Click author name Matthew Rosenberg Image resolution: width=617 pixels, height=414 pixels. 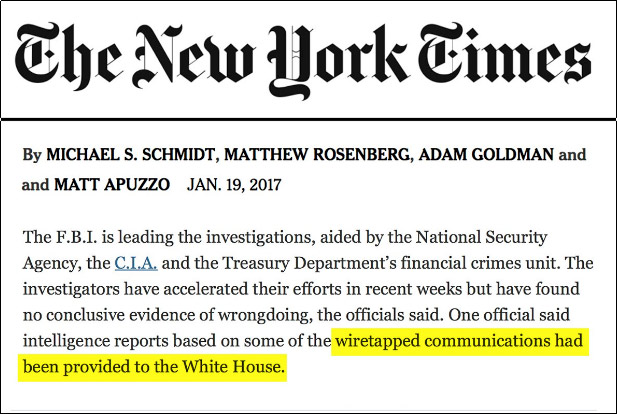(x=317, y=154)
